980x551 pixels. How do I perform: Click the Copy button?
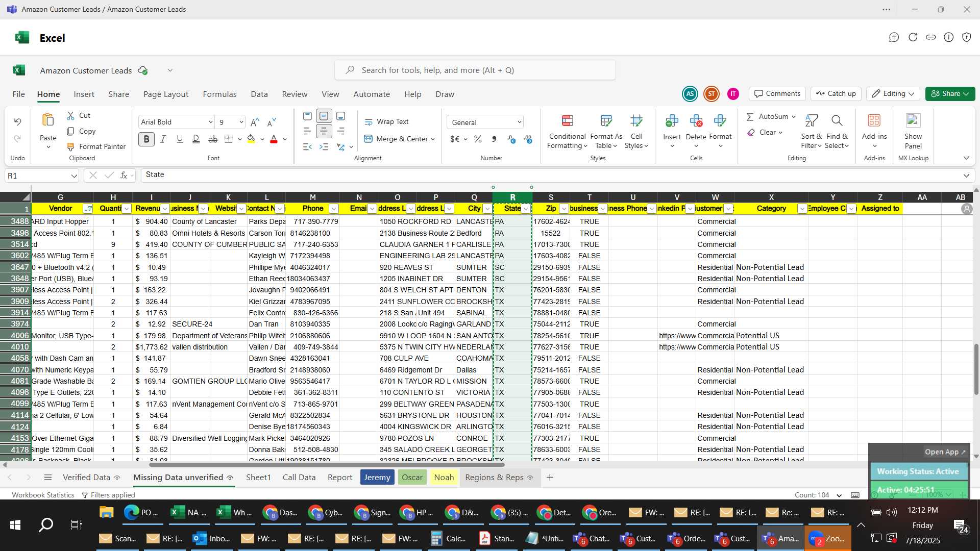coord(81,131)
